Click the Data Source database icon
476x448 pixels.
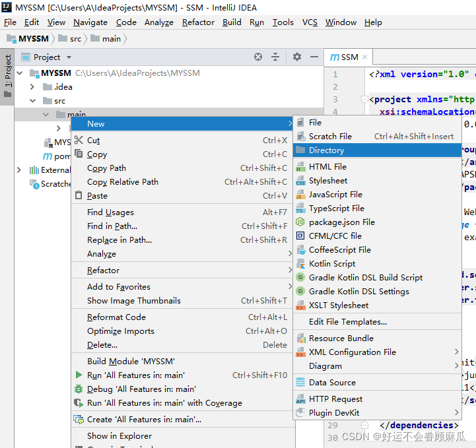(x=300, y=383)
